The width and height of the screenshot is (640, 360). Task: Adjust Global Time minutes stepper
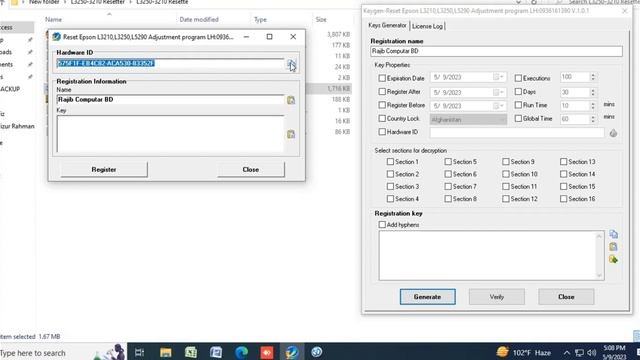click(x=593, y=119)
